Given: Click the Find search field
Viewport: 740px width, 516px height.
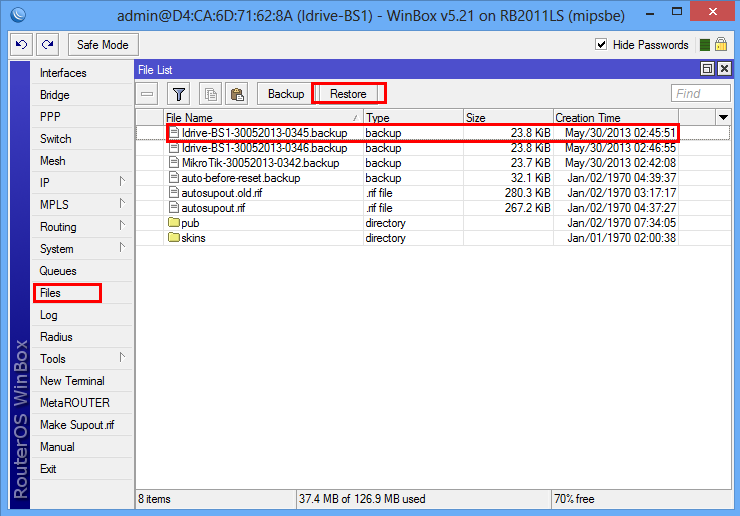Looking at the screenshot, I should coord(700,93).
